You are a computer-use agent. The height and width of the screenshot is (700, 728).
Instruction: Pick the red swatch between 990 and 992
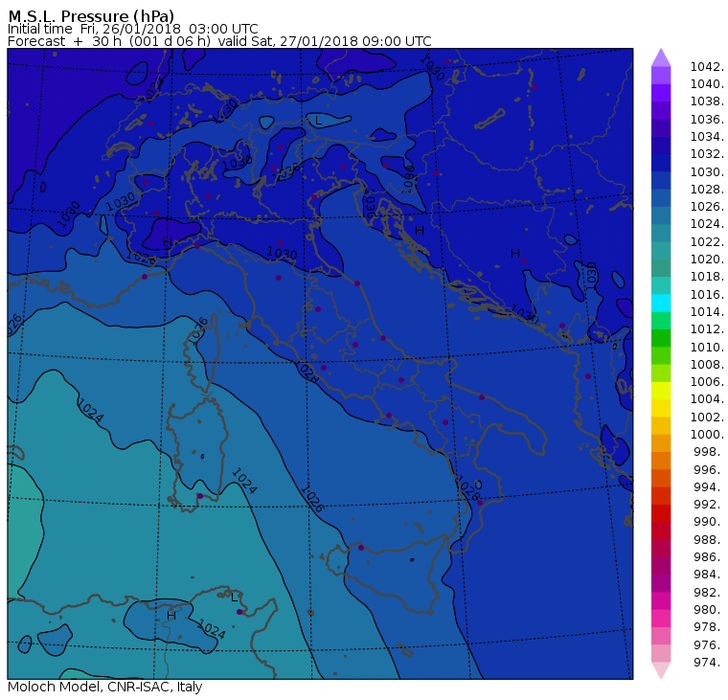(x=661, y=513)
